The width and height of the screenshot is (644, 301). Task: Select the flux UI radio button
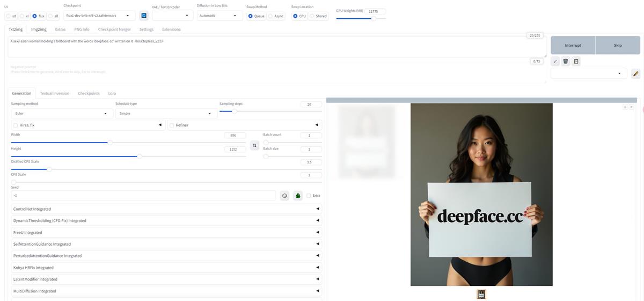click(38, 16)
